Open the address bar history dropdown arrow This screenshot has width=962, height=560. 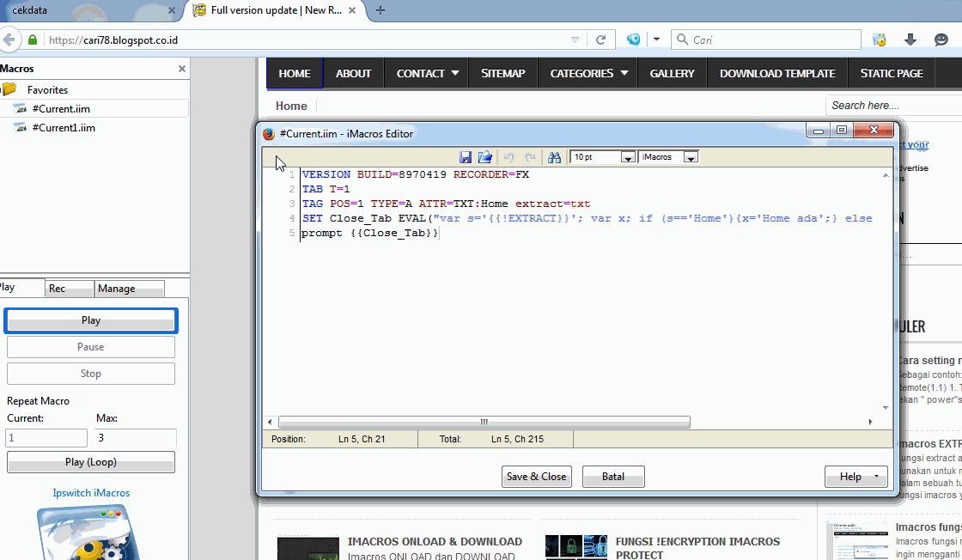click(575, 40)
